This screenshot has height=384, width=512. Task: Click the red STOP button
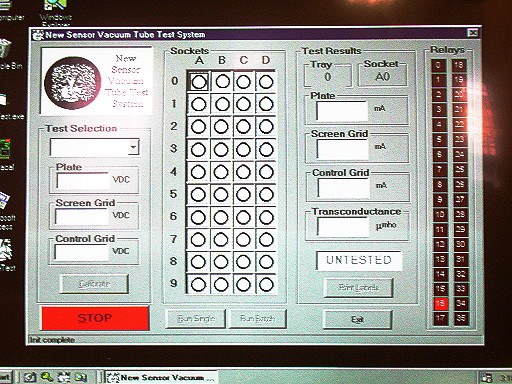(x=95, y=318)
